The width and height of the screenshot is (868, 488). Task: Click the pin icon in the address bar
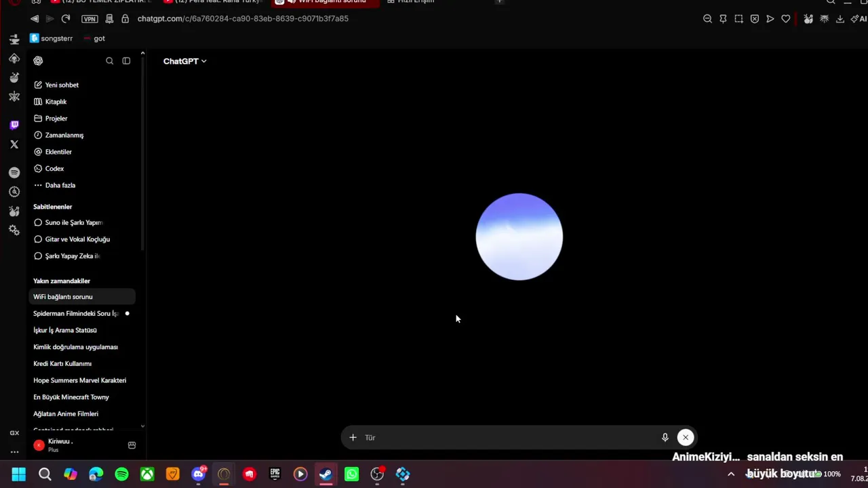pos(723,19)
